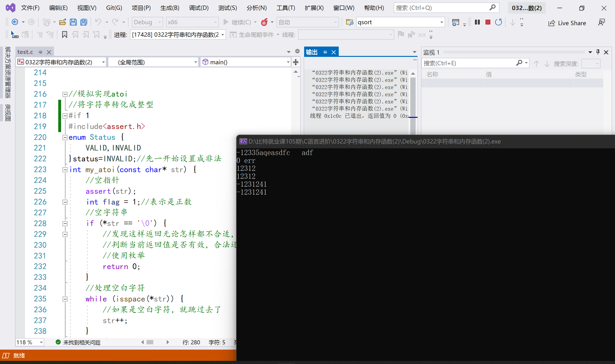Click the Breakpoints toggle icon in toolbar
The width and height of the screenshot is (615, 364).
click(469, 22)
